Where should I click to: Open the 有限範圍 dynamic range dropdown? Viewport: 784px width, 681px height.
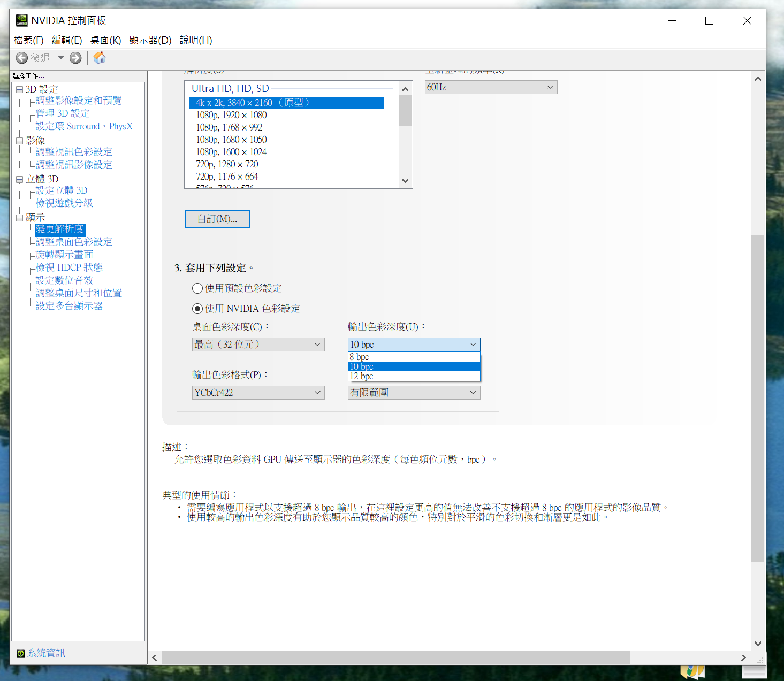pyautogui.click(x=414, y=393)
